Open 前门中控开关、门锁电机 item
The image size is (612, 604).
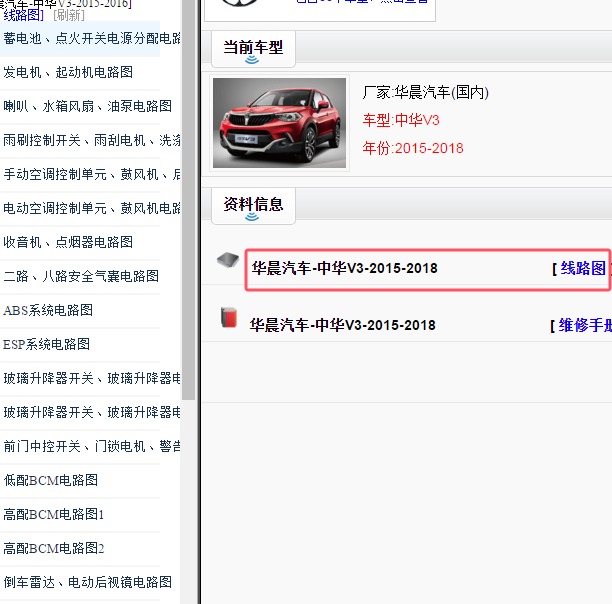click(91, 446)
